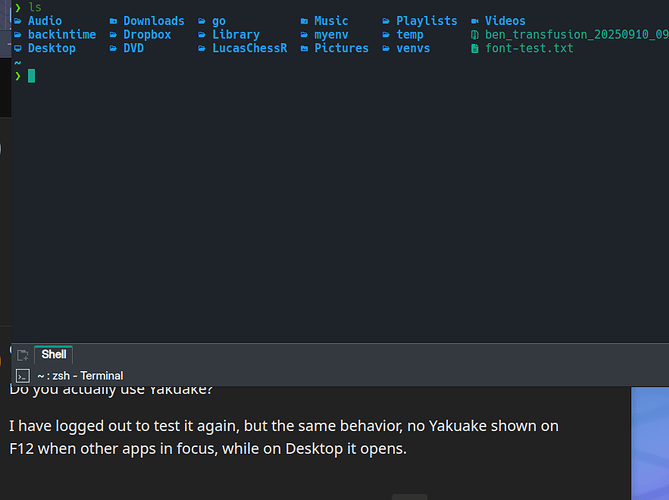Click the 'go' directory name
The width and height of the screenshot is (669, 500).
click(218, 21)
